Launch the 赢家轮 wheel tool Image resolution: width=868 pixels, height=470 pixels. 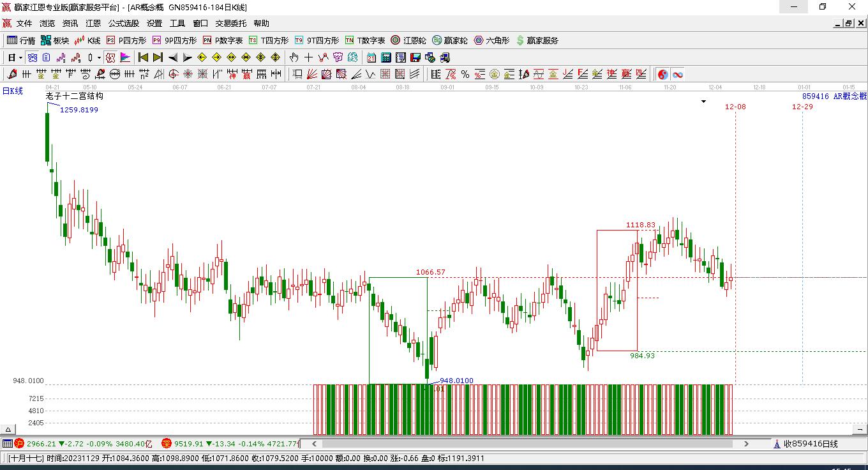450,40
